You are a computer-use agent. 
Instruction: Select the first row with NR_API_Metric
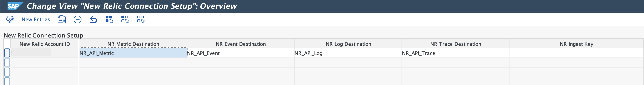coord(7,53)
